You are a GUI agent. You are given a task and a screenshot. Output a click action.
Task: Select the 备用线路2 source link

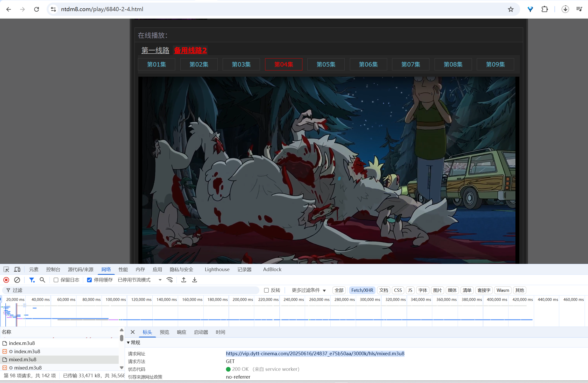pos(190,50)
